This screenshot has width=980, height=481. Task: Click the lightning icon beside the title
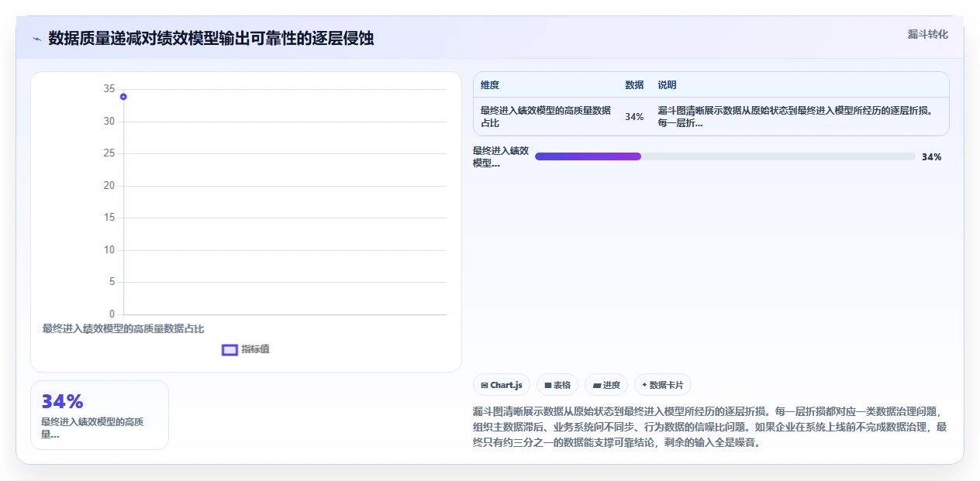pyautogui.click(x=36, y=39)
